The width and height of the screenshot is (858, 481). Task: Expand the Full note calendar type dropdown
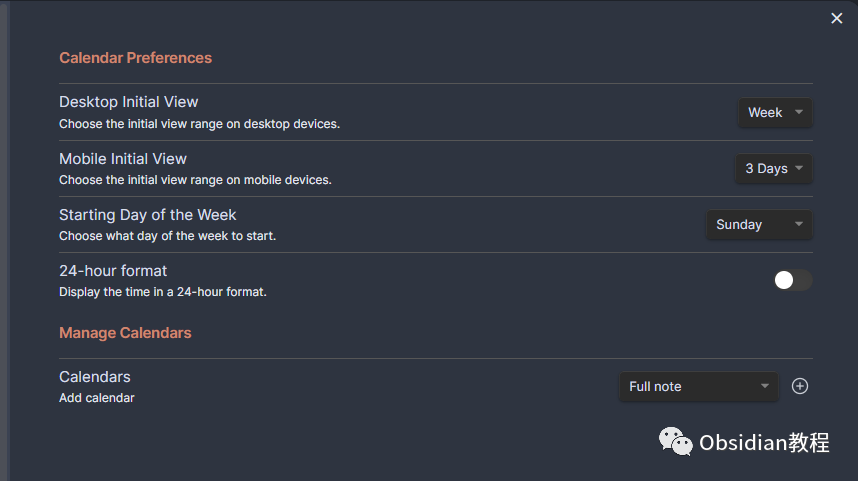point(698,386)
